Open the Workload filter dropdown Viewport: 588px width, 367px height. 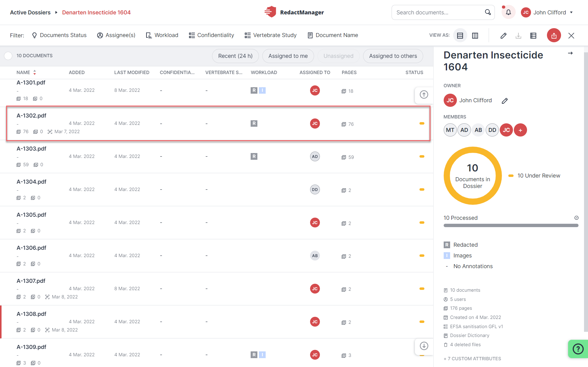click(162, 35)
